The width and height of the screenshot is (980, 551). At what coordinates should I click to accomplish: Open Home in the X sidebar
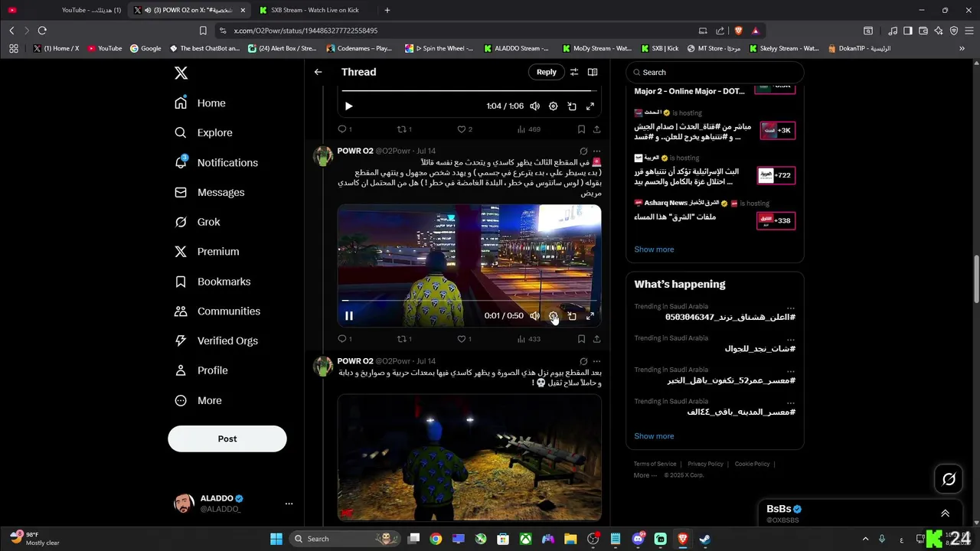coord(200,103)
